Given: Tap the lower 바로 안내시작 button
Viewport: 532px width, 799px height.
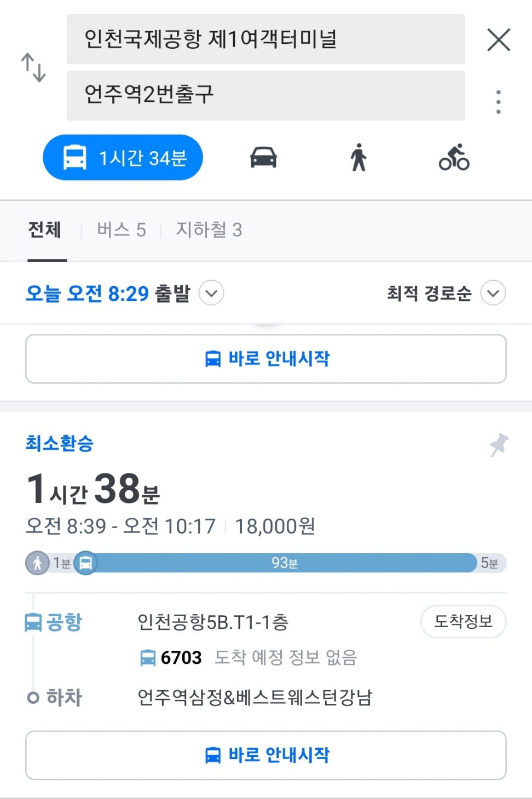Looking at the screenshot, I should [x=266, y=755].
